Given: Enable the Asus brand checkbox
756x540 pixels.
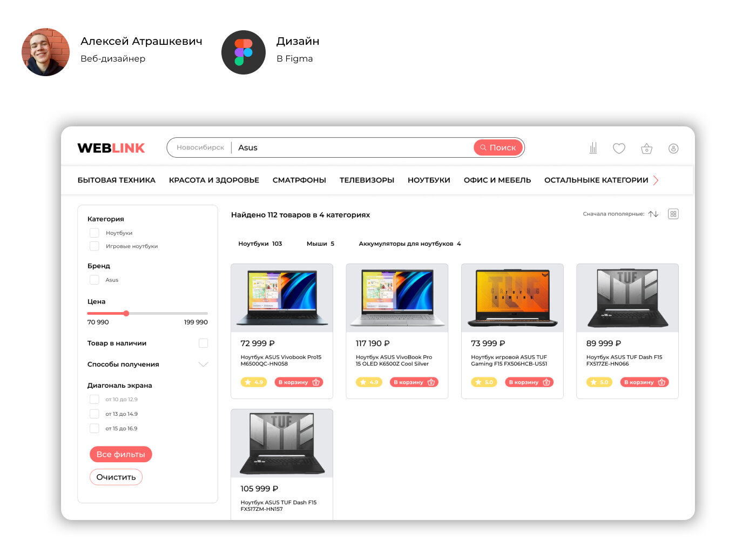Looking at the screenshot, I should [94, 280].
